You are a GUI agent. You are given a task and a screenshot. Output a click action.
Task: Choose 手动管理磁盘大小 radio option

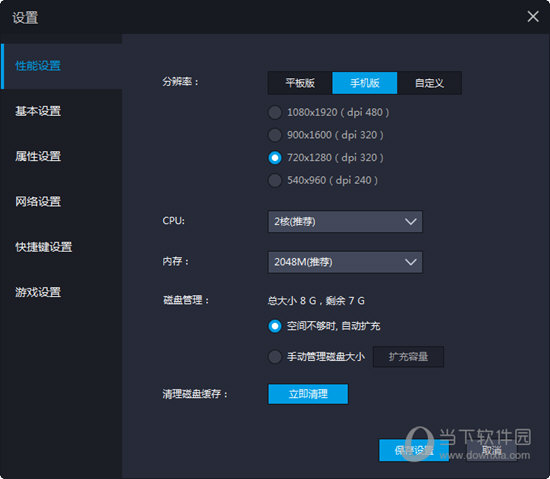317,357
